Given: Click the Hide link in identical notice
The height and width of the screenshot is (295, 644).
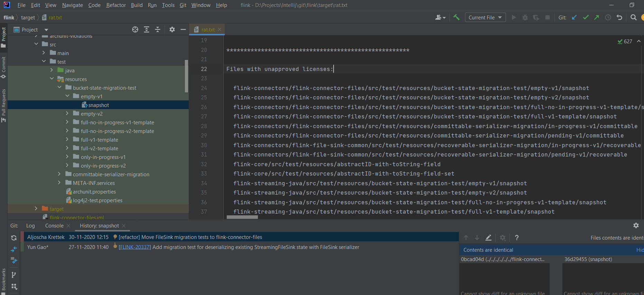Looking at the screenshot, I should tap(640, 250).
